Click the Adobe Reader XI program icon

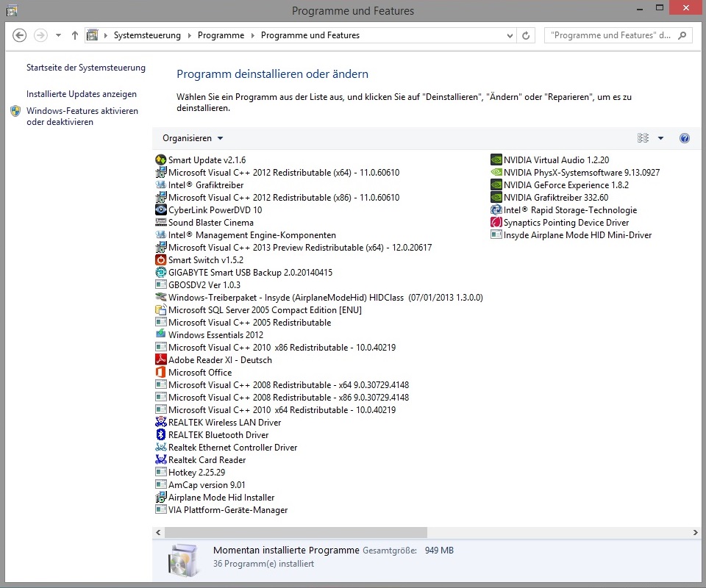(162, 360)
